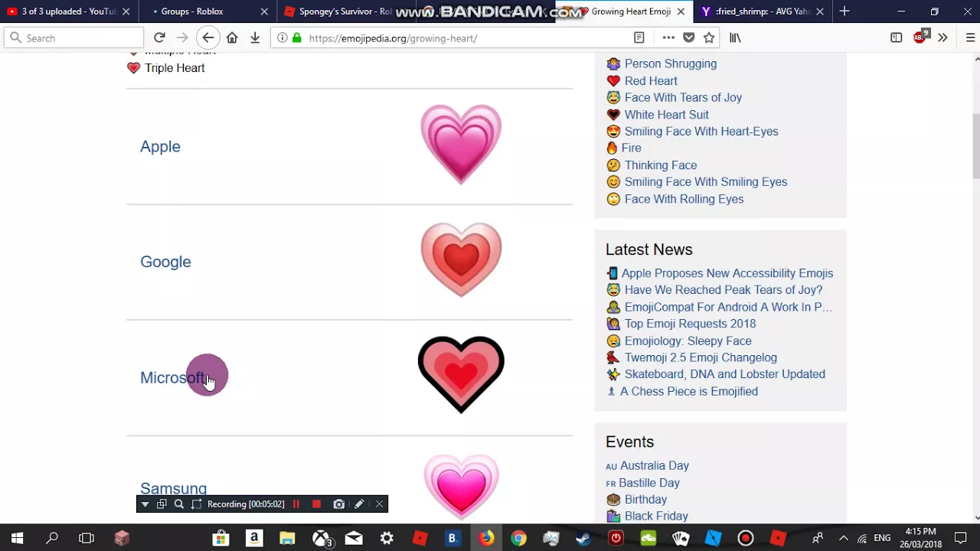Open Red Heart emoji link

[x=651, y=80]
